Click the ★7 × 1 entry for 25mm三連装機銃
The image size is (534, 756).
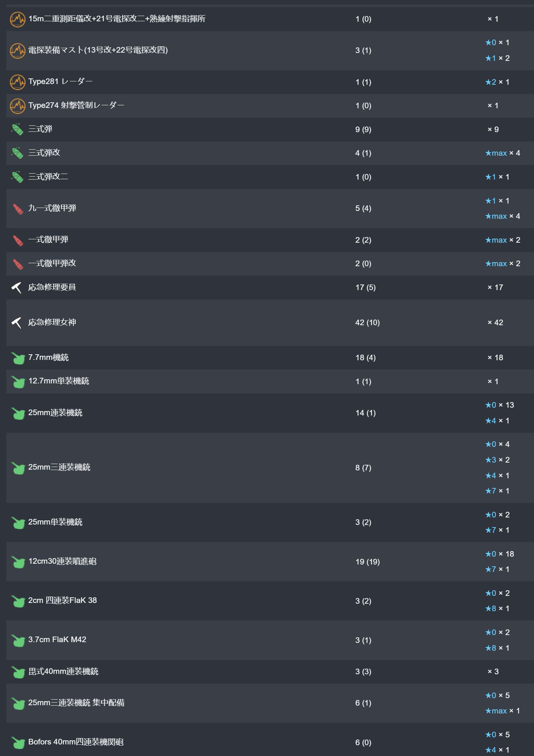click(x=497, y=491)
